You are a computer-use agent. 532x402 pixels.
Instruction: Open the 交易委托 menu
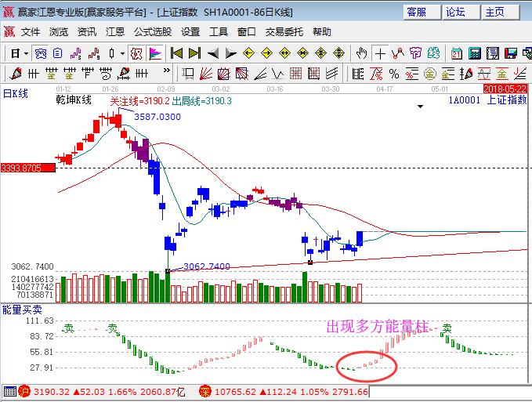(284, 32)
